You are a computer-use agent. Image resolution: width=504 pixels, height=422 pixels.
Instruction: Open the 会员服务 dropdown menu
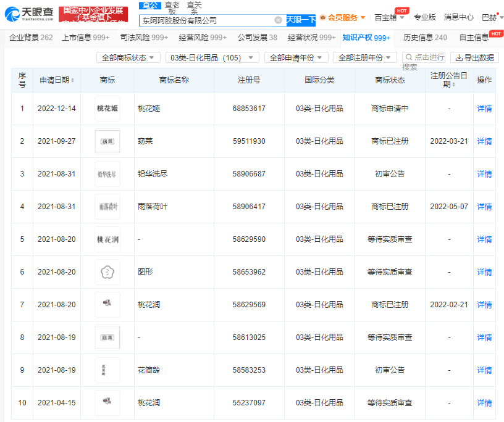tap(342, 17)
